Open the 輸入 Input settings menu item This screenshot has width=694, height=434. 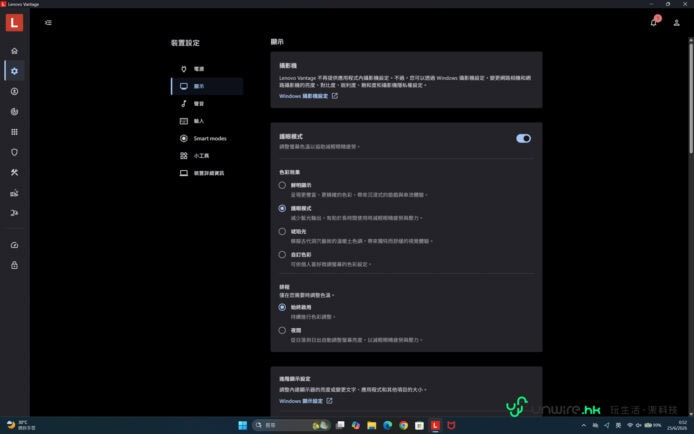click(x=207, y=121)
